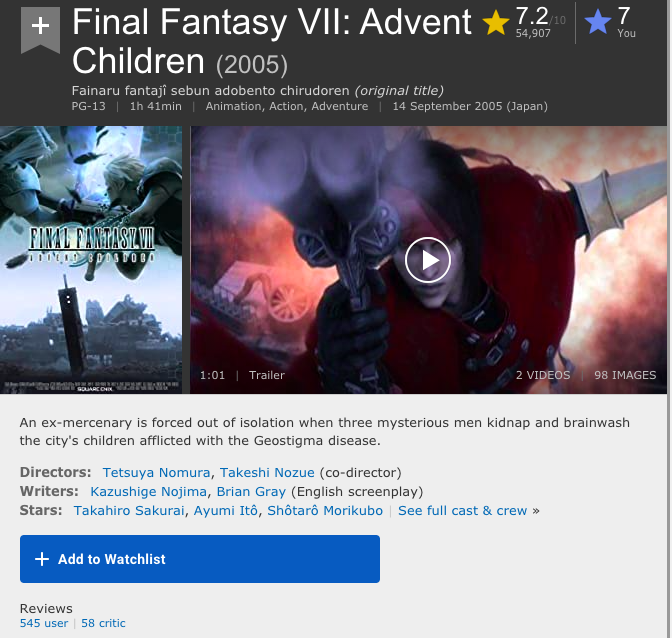This screenshot has height=638, width=672.
Task: Click the yellow IMDb rating star
Action: [495, 22]
